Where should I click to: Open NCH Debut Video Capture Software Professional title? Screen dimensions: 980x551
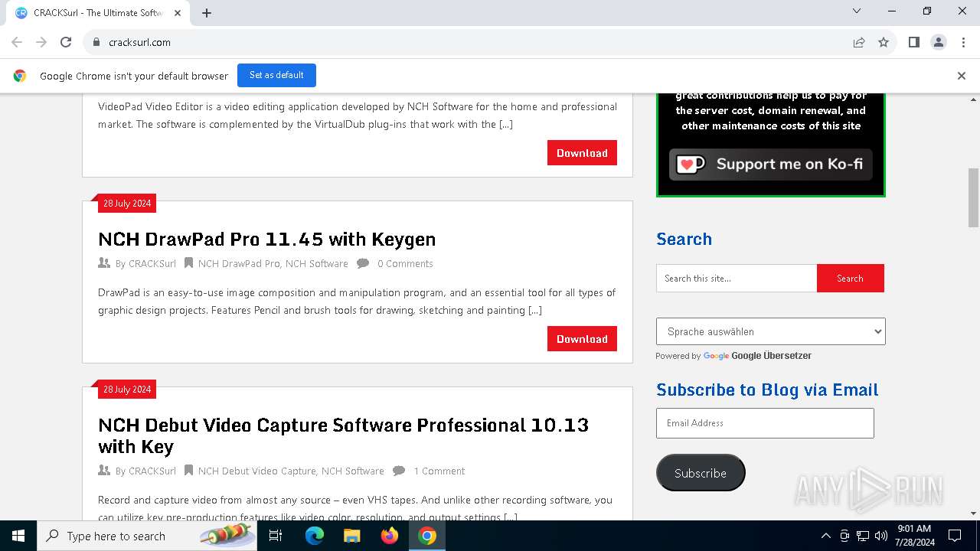click(344, 435)
